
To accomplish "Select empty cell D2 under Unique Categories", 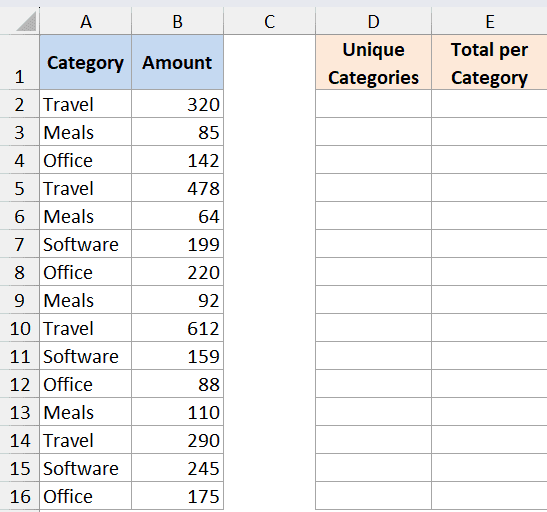I will point(373,104).
